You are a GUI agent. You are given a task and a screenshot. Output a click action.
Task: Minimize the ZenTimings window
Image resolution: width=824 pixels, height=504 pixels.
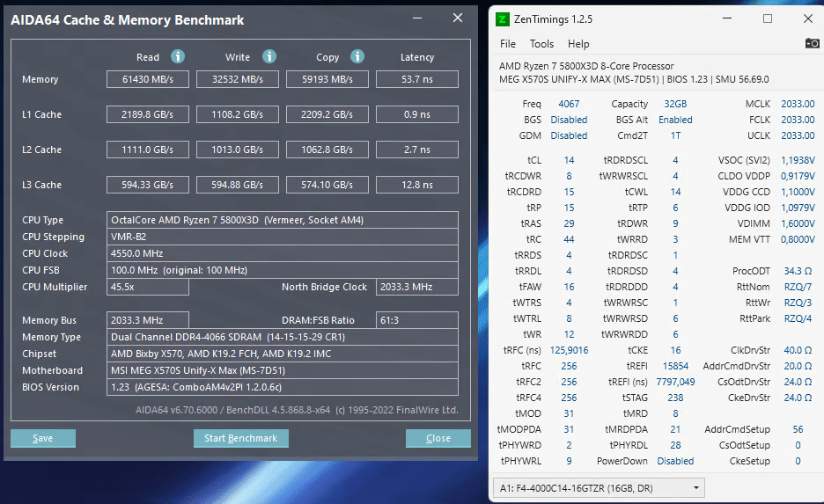pos(727,18)
